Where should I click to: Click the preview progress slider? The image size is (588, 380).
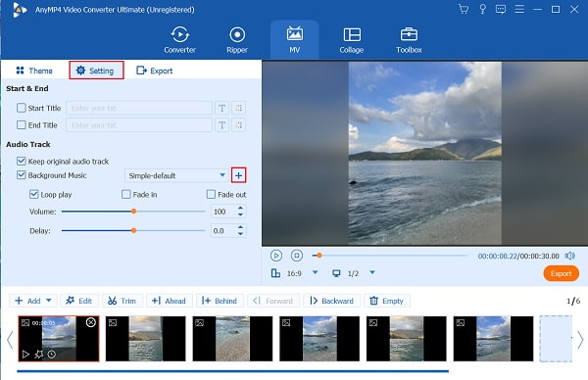(x=390, y=256)
